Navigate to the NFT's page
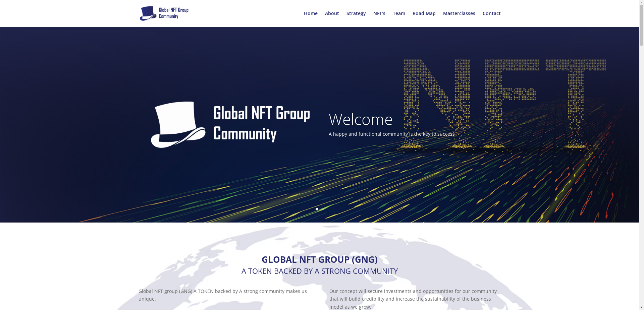644x310 pixels. [x=379, y=13]
